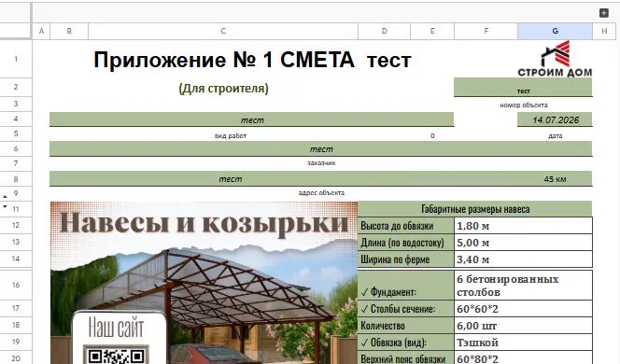Select column F header
Viewport: 620px width, 364px height.
click(486, 31)
